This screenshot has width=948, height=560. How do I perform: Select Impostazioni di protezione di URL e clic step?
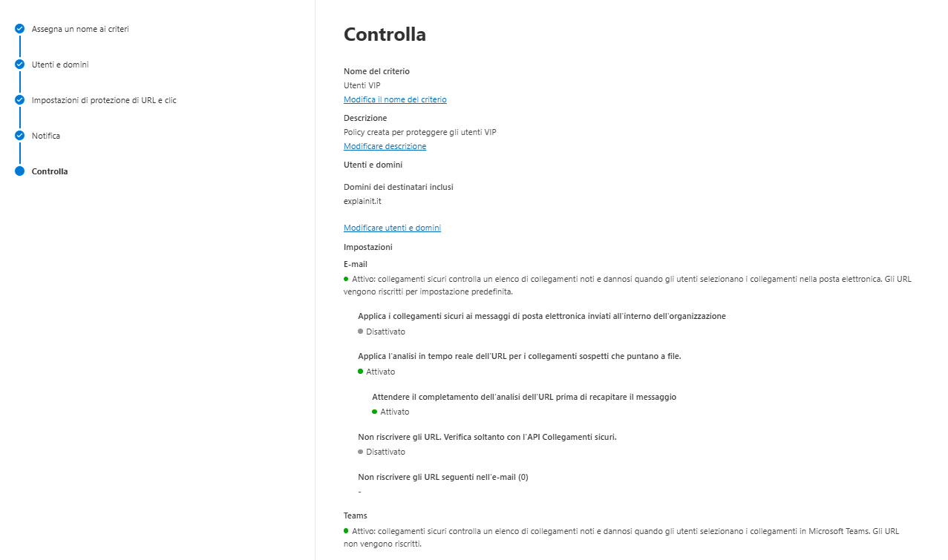(x=104, y=100)
